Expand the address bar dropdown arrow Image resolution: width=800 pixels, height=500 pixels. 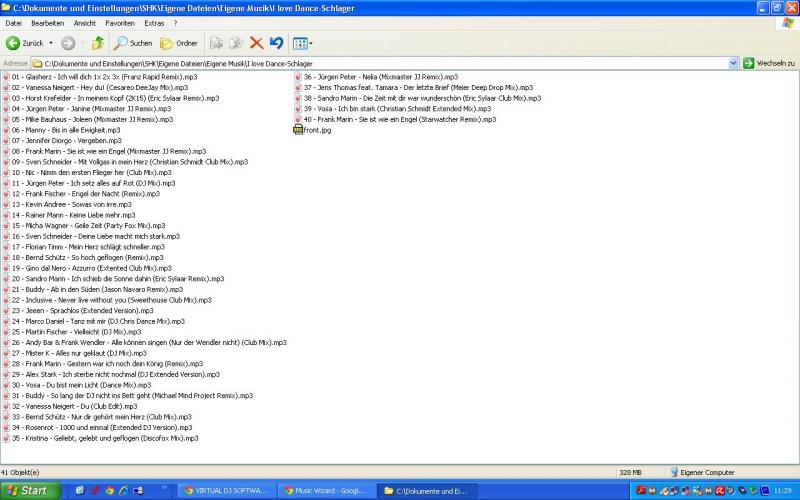(733, 63)
